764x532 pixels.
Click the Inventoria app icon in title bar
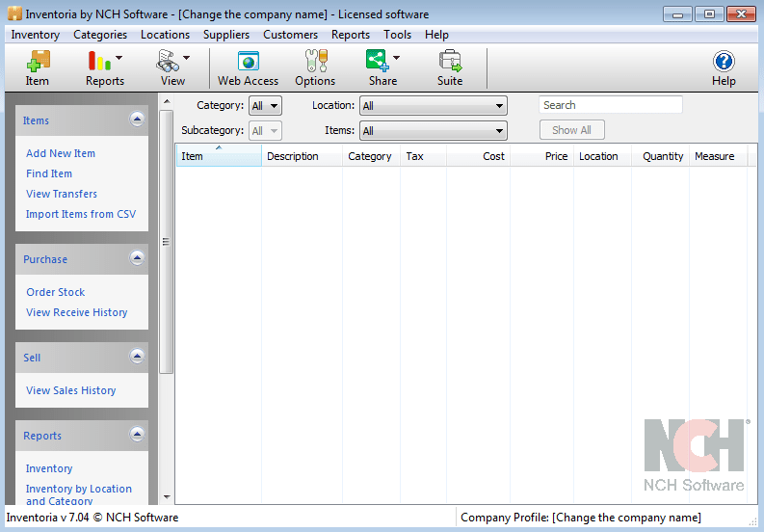[14, 13]
